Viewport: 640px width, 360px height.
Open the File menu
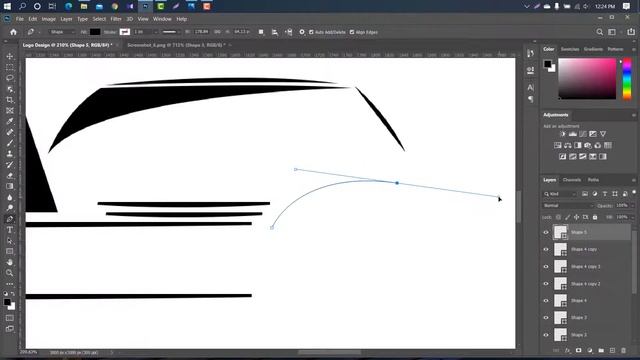click(20, 19)
